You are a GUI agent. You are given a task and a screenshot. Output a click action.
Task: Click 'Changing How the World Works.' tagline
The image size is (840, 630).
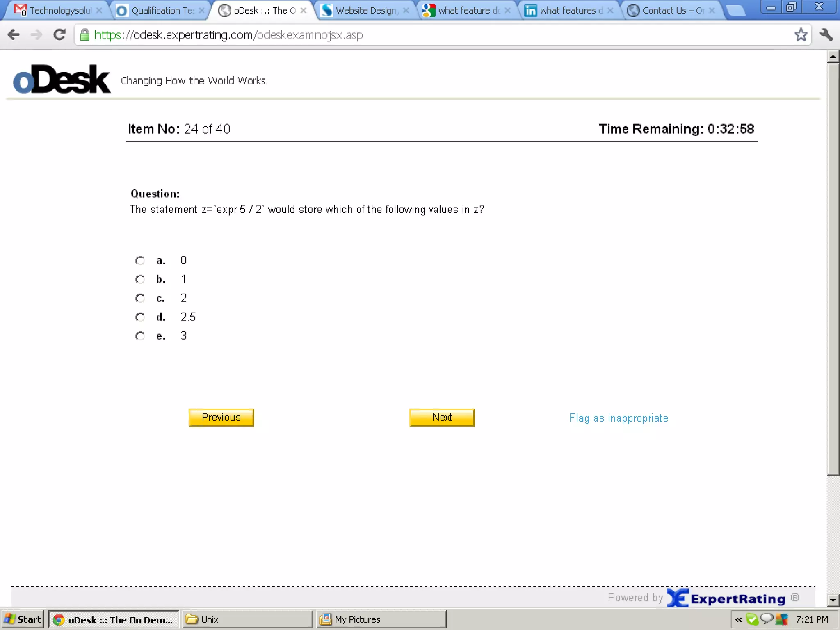(194, 81)
